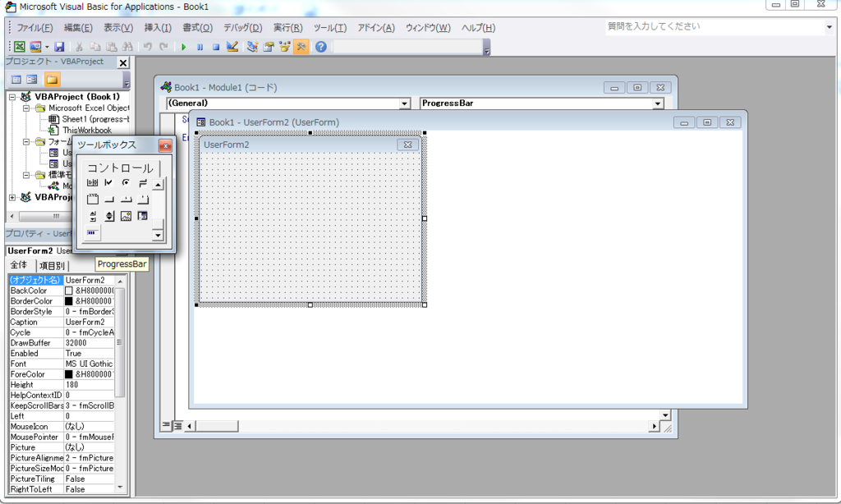
Task: Collapse the 標準モジュール folder node
Action: click(x=25, y=175)
